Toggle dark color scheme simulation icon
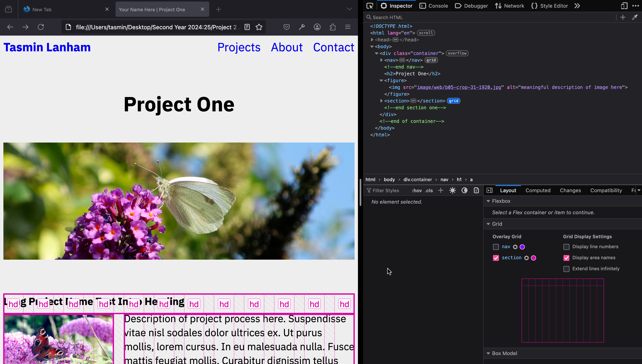Image resolution: width=642 pixels, height=364 pixels. coord(464,190)
